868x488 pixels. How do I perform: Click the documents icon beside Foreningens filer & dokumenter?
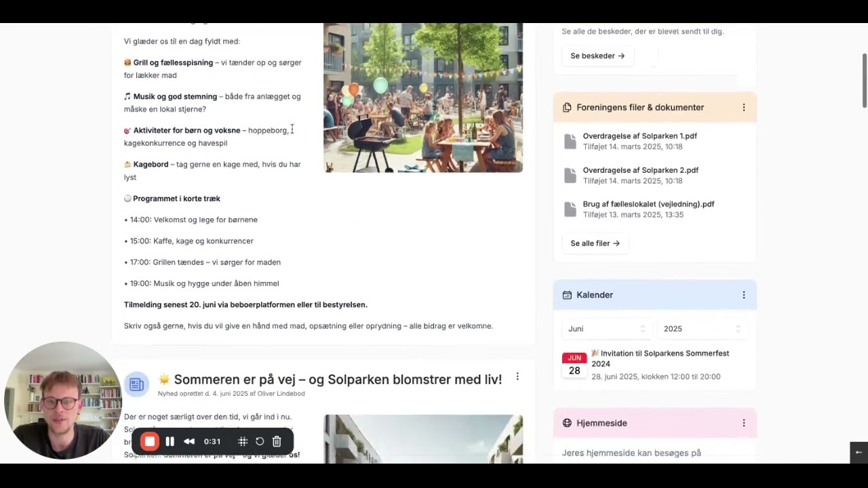point(567,108)
